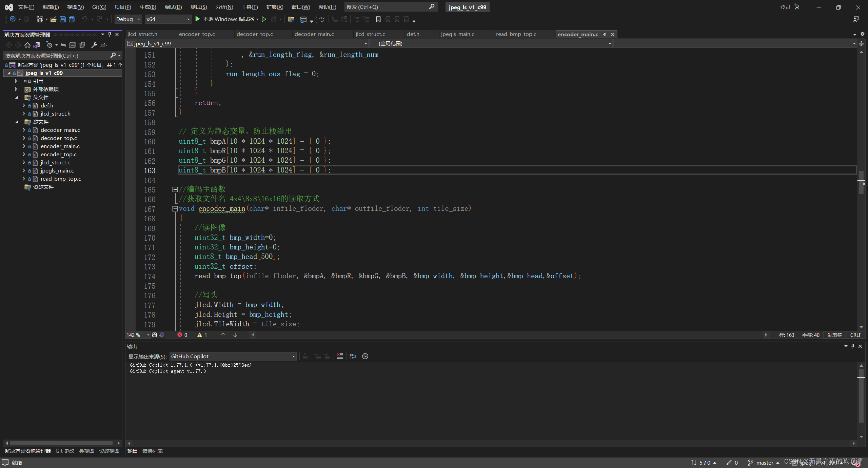Click the spell check abc icon

[322, 19]
